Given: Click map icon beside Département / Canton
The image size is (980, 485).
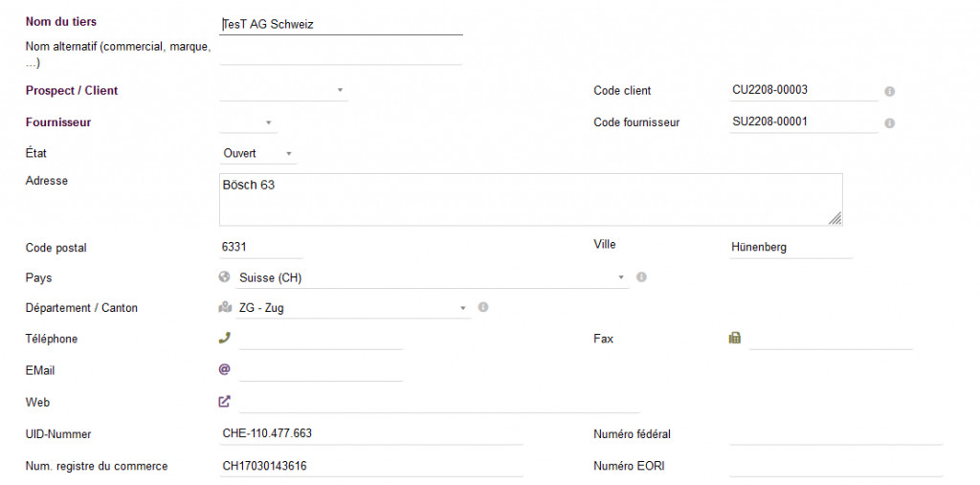Looking at the screenshot, I should pos(225,308).
